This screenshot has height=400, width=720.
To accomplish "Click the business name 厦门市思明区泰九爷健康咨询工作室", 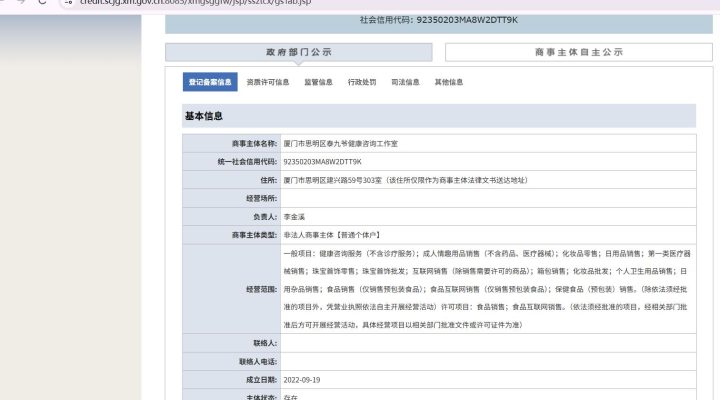I will 341,144.
